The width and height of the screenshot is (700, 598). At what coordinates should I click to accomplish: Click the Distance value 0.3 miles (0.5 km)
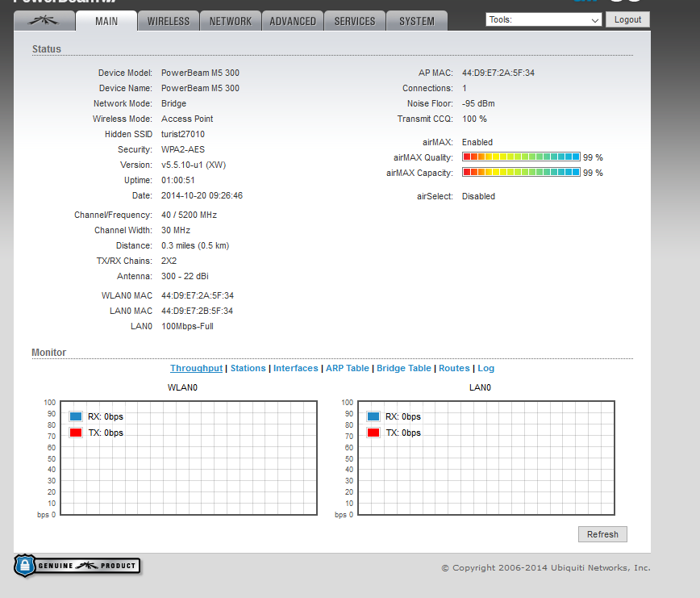[195, 245]
